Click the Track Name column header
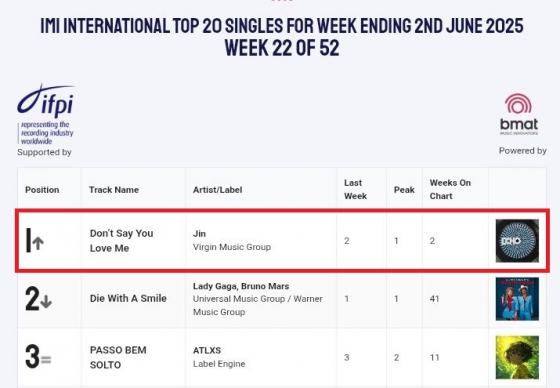 (114, 190)
